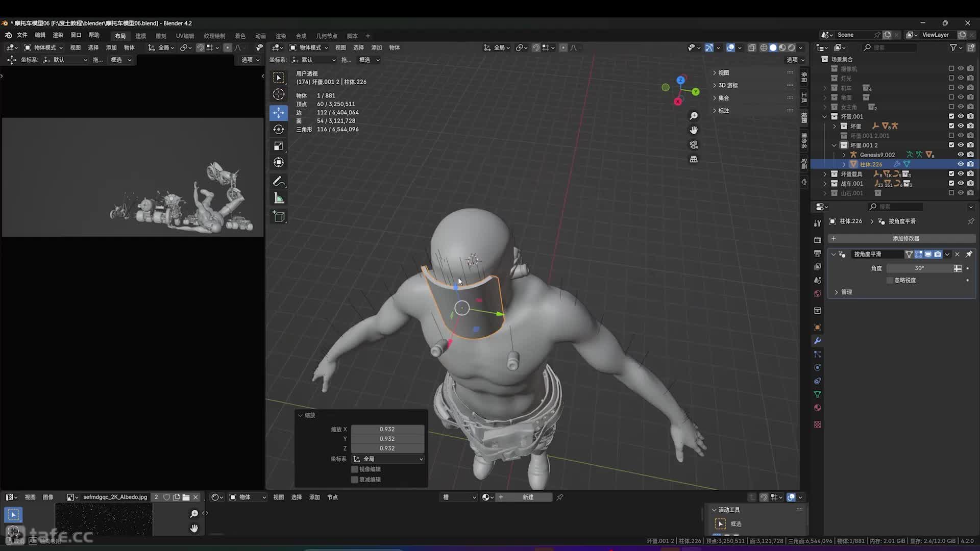Uncheck the 坏蛋.001 collection exclude checkbox
Screen dimensions: 980x551
[951, 116]
